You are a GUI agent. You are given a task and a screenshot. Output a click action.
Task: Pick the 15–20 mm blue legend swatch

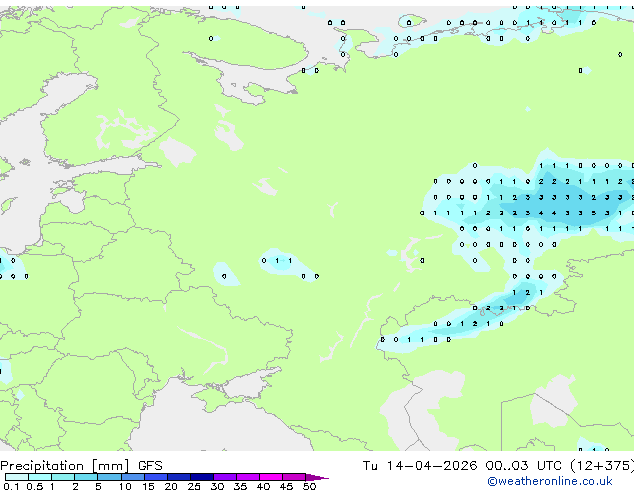(x=155, y=477)
